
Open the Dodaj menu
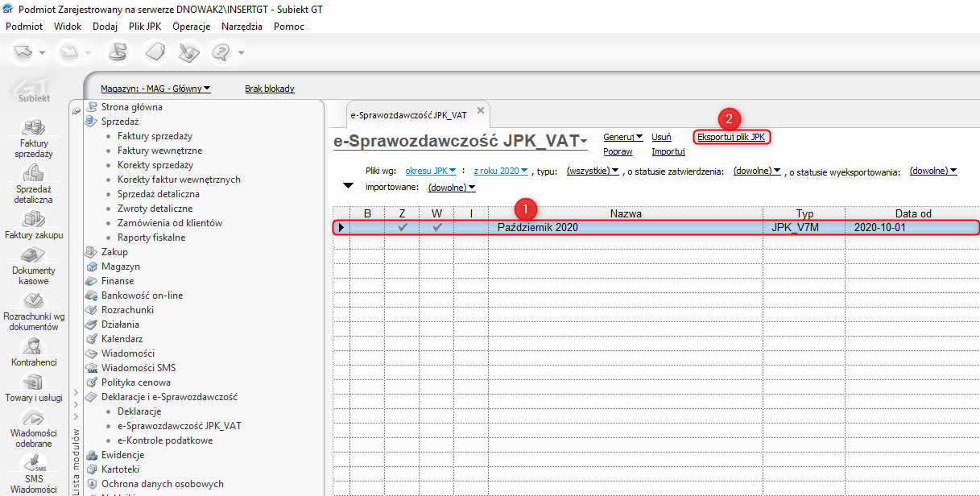pyautogui.click(x=105, y=26)
